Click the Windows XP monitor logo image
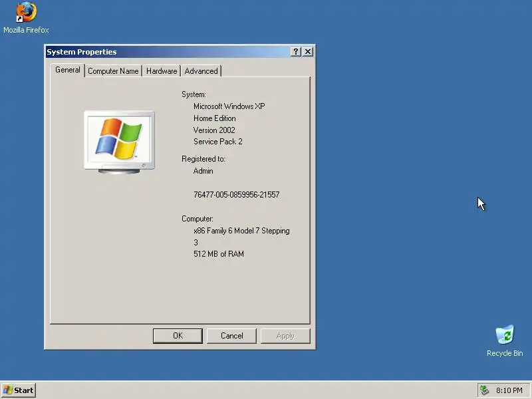This screenshot has height=399, width=532. click(119, 142)
